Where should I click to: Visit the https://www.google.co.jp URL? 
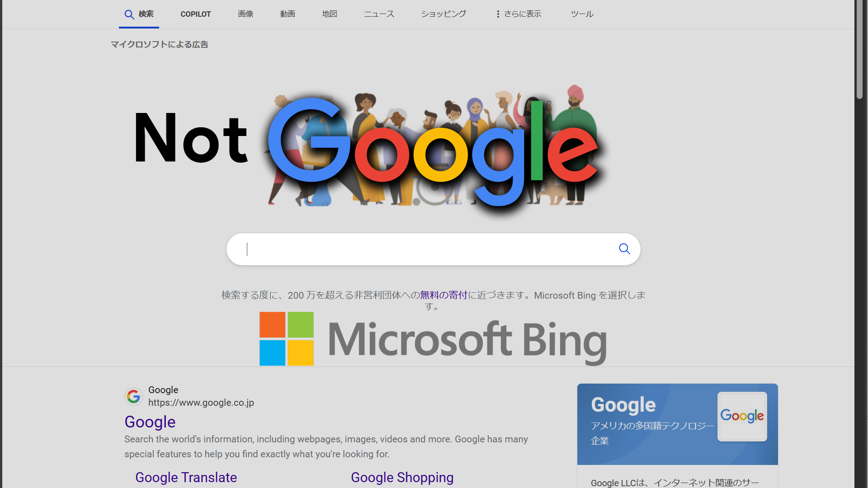[201, 403]
